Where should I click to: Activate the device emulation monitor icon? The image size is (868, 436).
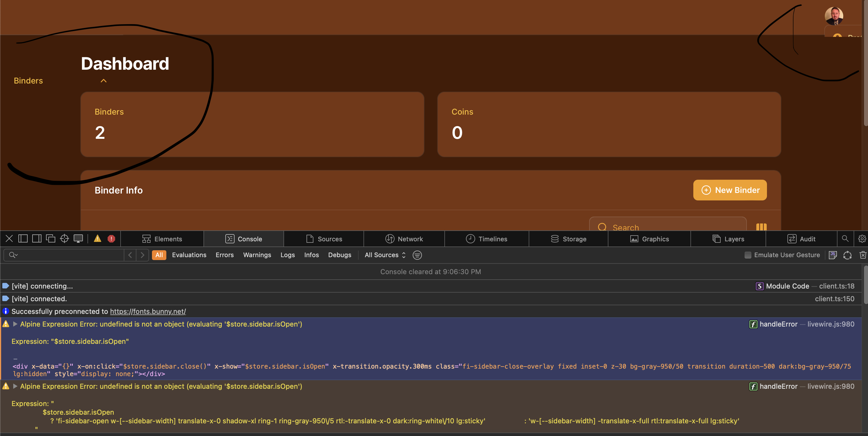point(78,238)
